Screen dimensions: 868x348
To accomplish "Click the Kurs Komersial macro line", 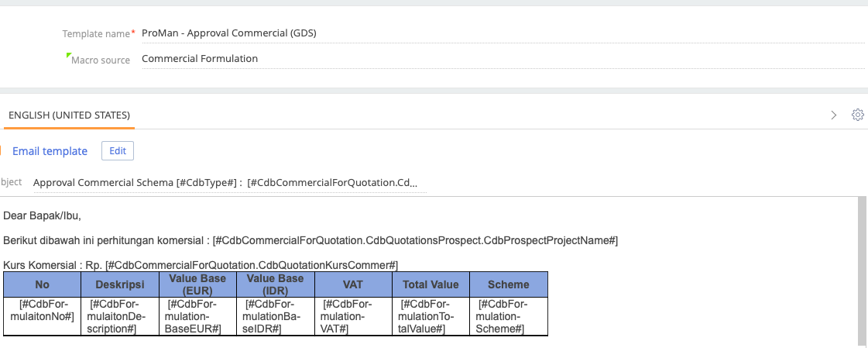I will pos(201,265).
